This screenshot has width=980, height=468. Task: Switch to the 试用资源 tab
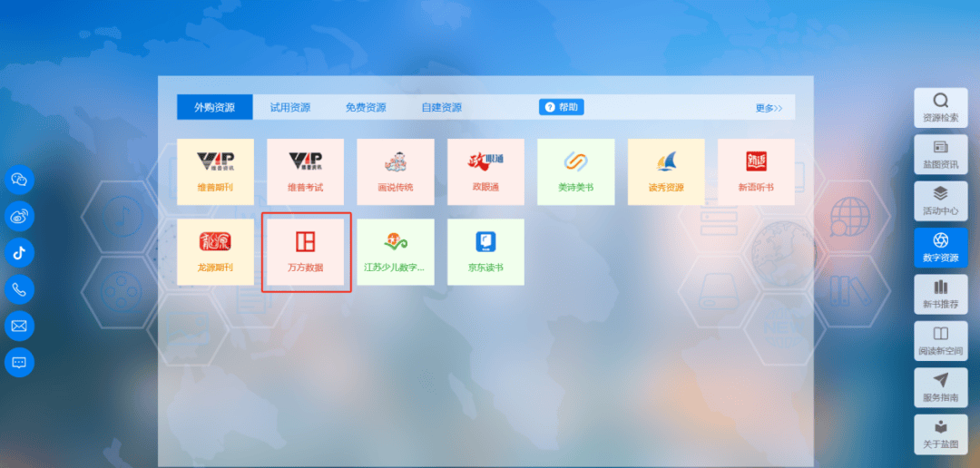290,107
